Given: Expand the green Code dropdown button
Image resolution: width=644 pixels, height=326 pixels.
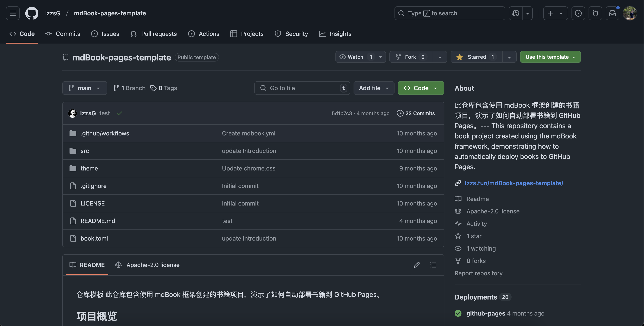Looking at the screenshot, I should [x=421, y=88].
